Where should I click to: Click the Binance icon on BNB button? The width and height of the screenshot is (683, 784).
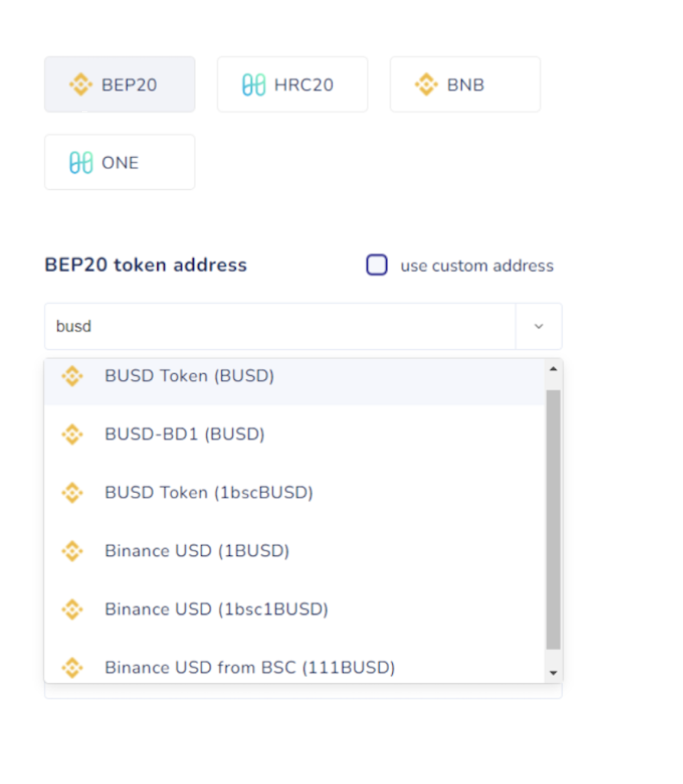[x=426, y=84]
